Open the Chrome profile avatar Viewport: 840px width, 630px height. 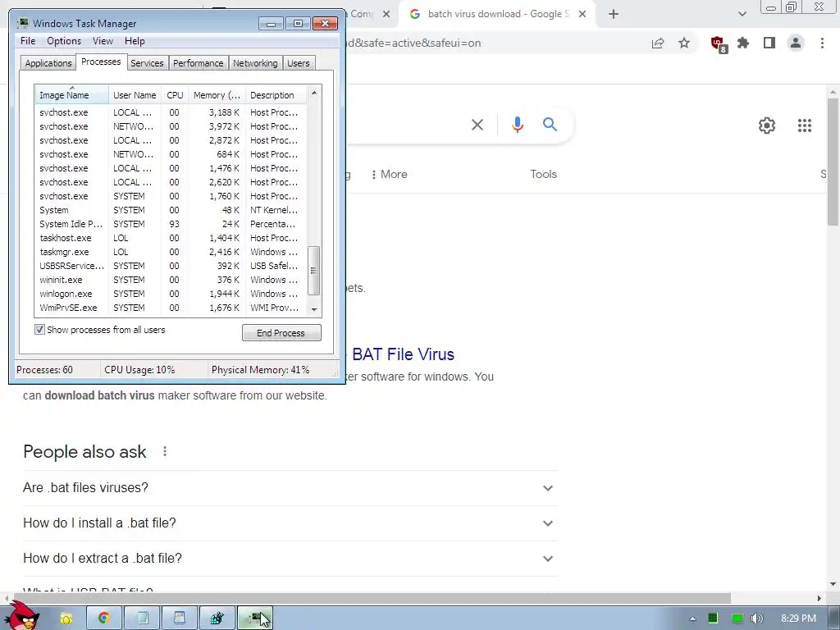coord(796,43)
